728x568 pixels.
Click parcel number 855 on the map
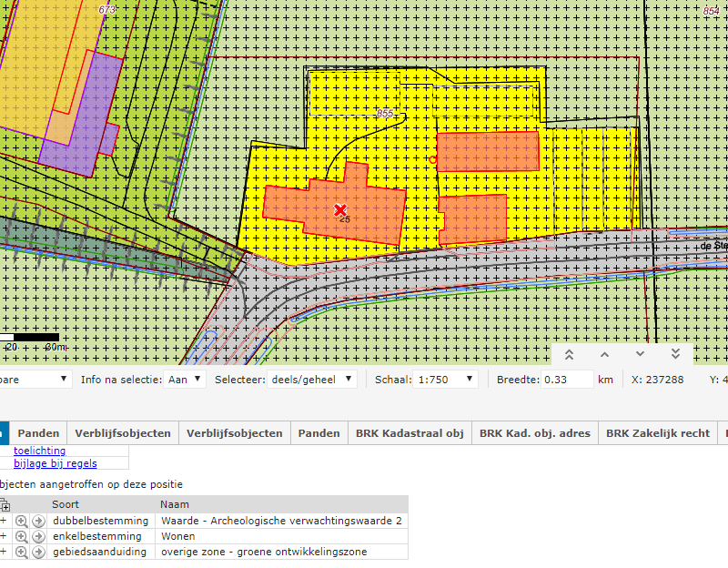pyautogui.click(x=385, y=113)
